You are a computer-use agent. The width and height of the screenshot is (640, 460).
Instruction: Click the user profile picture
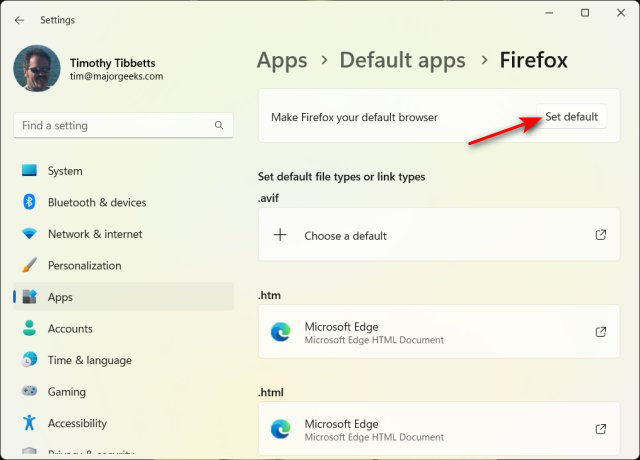tap(37, 68)
